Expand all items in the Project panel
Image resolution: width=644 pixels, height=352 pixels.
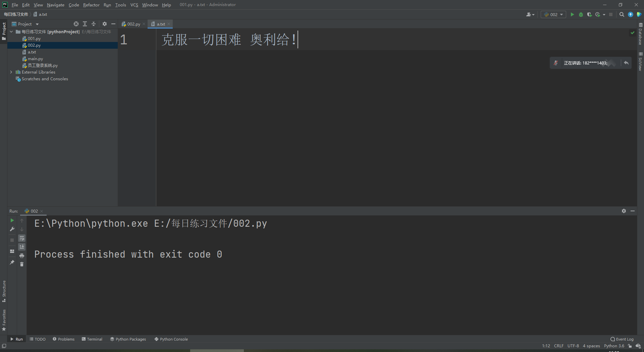(x=85, y=24)
